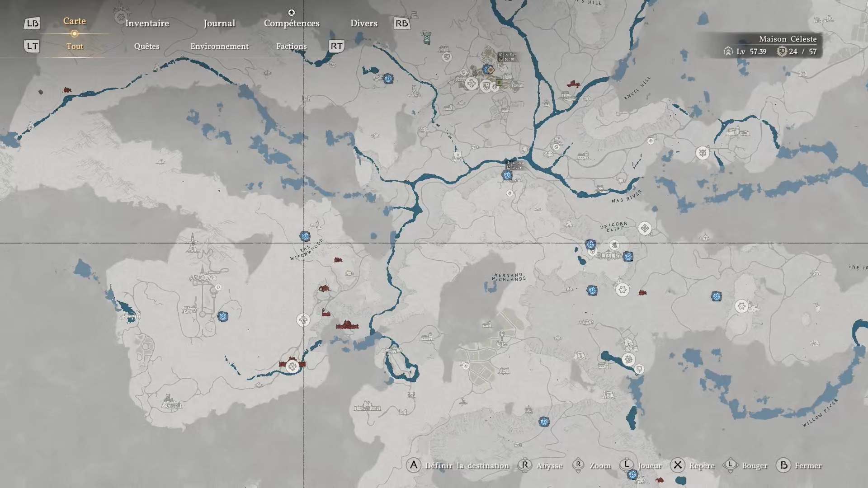Open the Compétences tab
The width and height of the screenshot is (868, 488).
pos(292,23)
